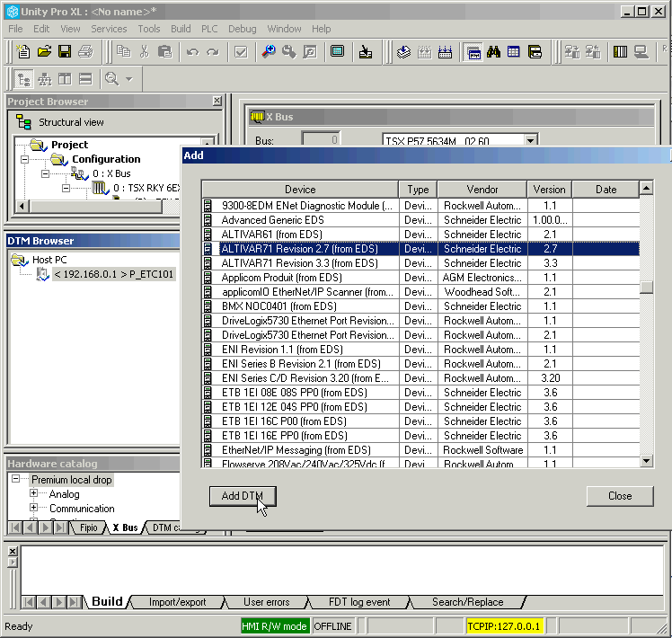
Task: Click the full screen toolbar icon
Action: point(337,52)
